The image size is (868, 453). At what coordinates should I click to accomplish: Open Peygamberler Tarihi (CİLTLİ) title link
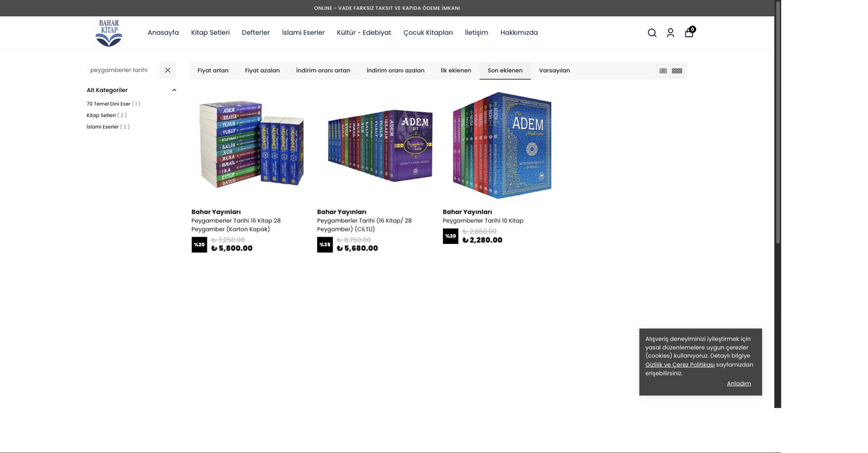click(364, 225)
